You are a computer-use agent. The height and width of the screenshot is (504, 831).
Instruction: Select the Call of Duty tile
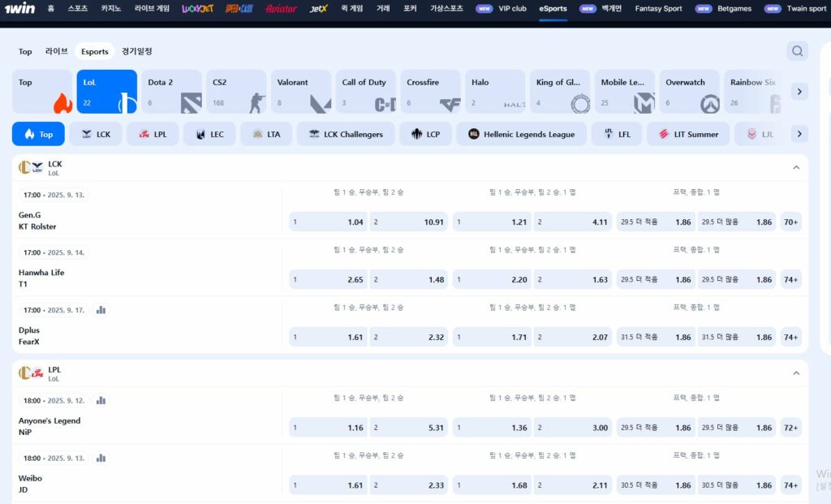(x=366, y=92)
